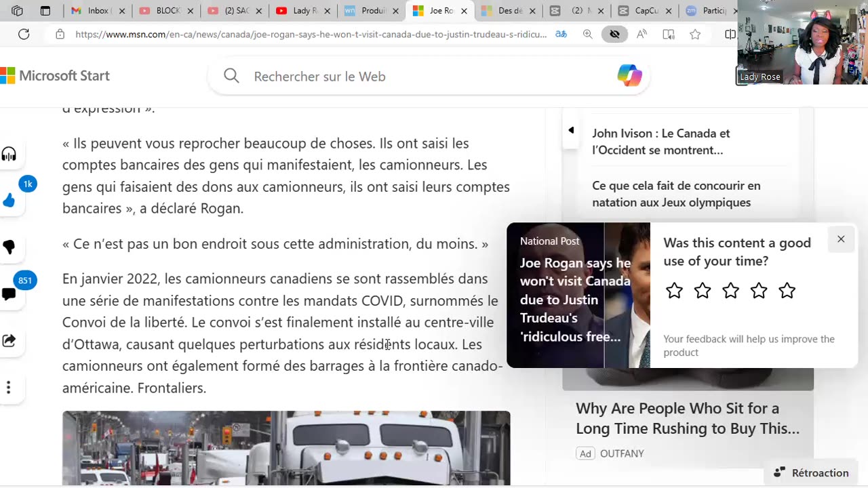Close the Produit tab
The width and height of the screenshot is (868, 488).
pyautogui.click(x=395, y=11)
